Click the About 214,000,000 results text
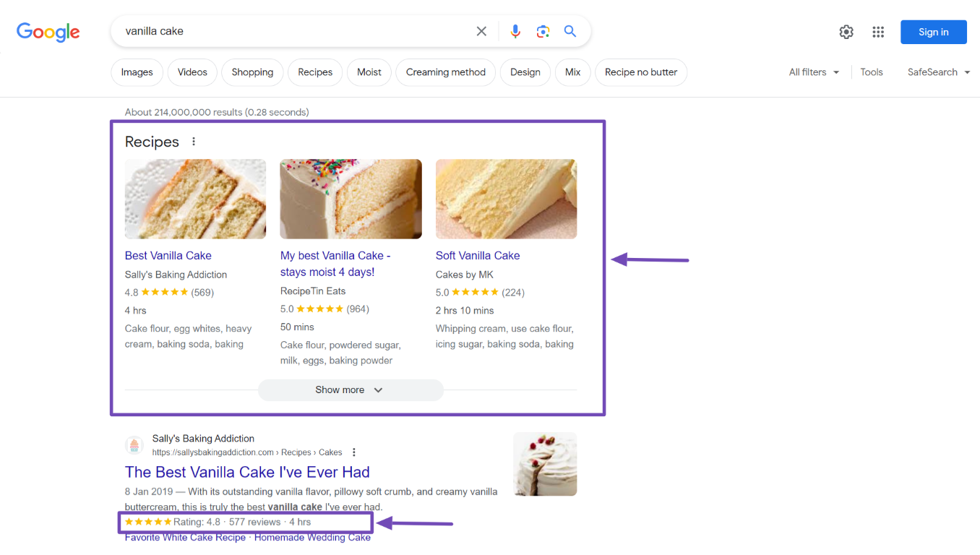Image resolution: width=980 pixels, height=555 pixels. (217, 112)
